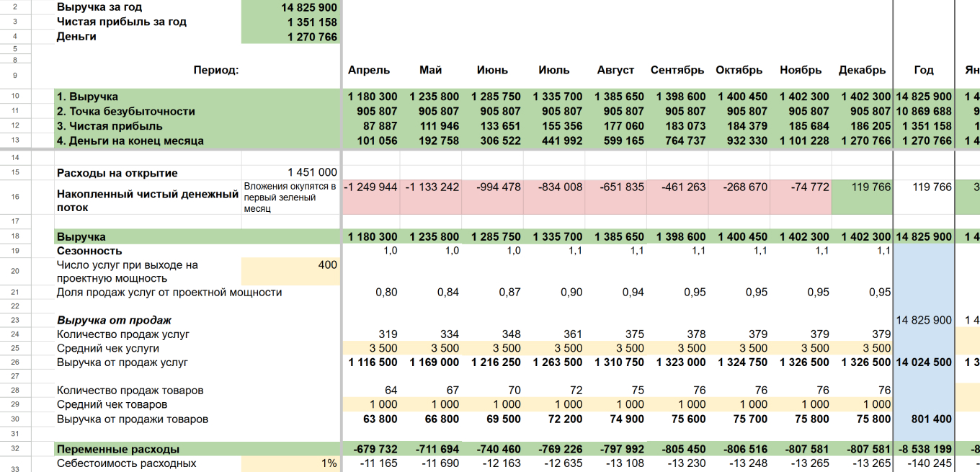Select the yearly variable costs -8 538 199
This screenshot has height=472, width=980.
924,449
